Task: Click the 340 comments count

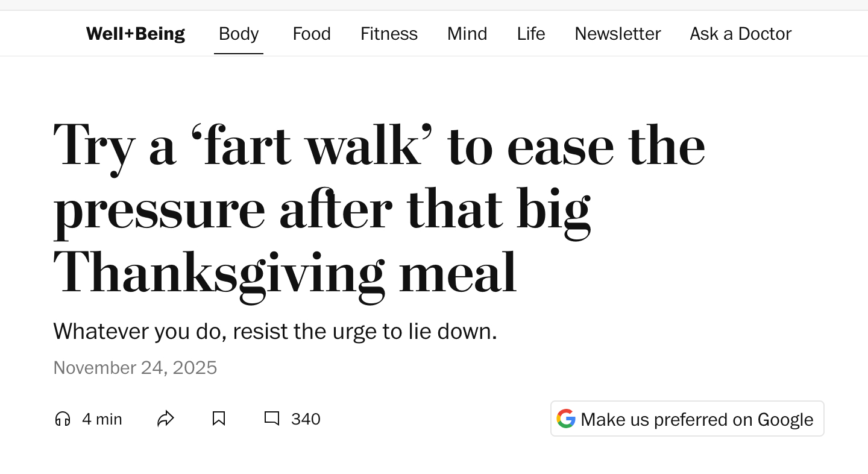Action: click(306, 419)
